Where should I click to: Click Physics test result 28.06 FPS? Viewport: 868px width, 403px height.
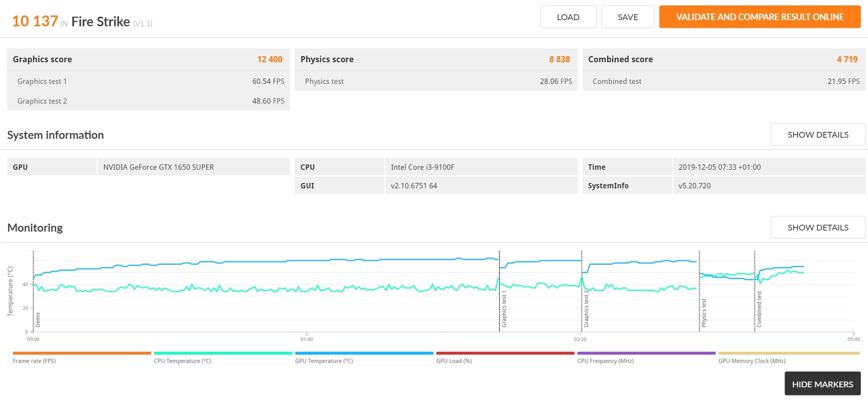coord(556,81)
